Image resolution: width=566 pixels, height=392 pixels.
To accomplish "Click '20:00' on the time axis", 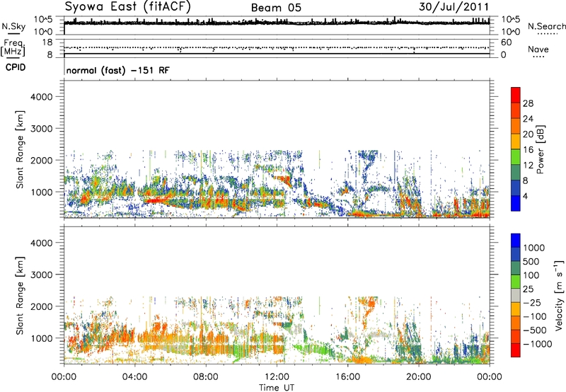I will 418,376.
